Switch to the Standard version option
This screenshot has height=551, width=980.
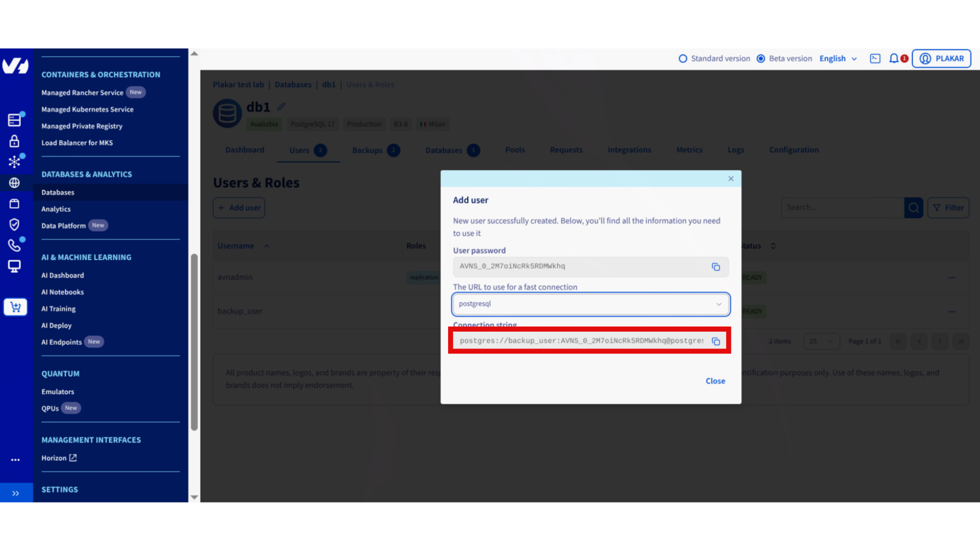coord(683,58)
